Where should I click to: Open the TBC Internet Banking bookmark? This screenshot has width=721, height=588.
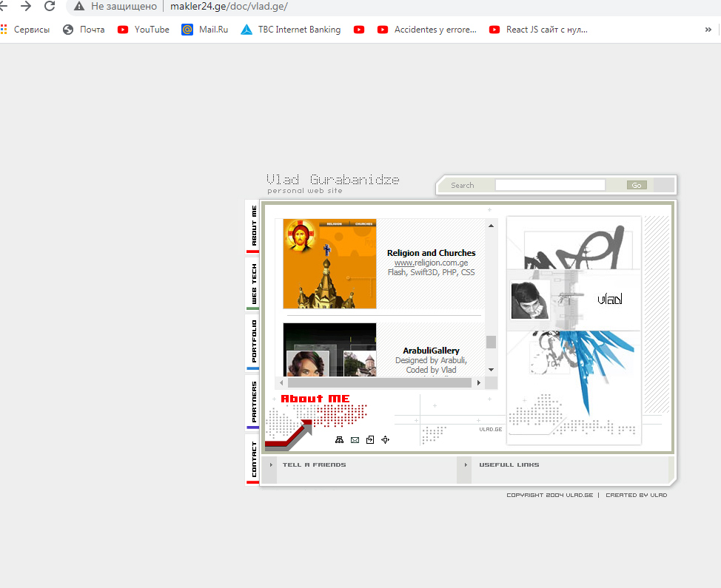tap(291, 30)
